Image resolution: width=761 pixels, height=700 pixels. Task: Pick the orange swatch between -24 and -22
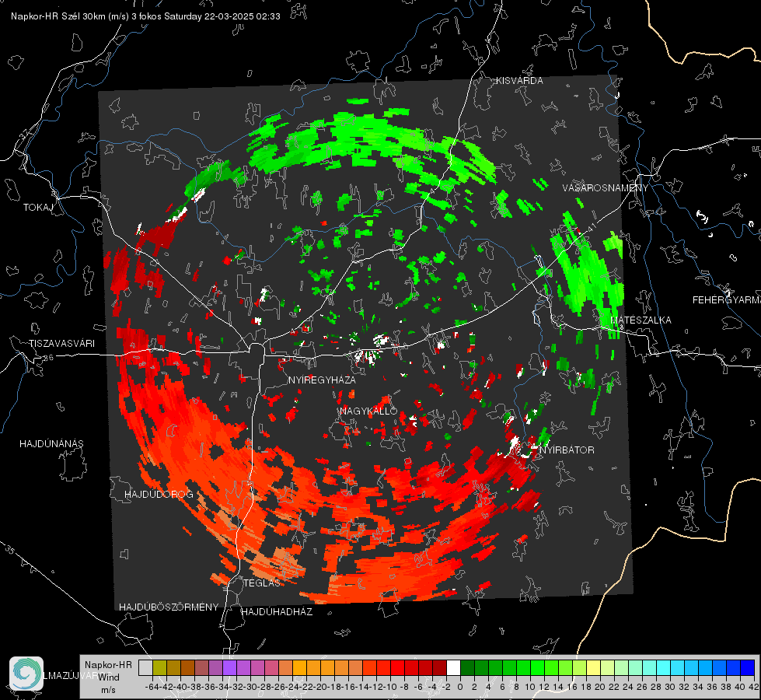coord(299,667)
